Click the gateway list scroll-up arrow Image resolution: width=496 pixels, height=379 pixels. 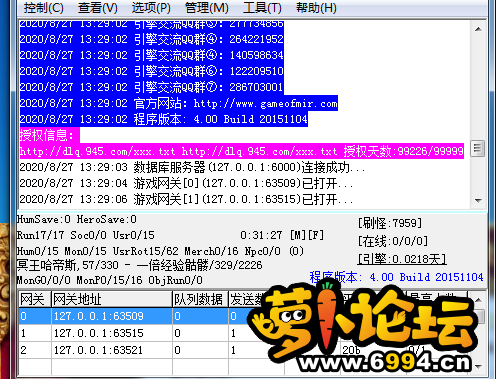point(479,300)
